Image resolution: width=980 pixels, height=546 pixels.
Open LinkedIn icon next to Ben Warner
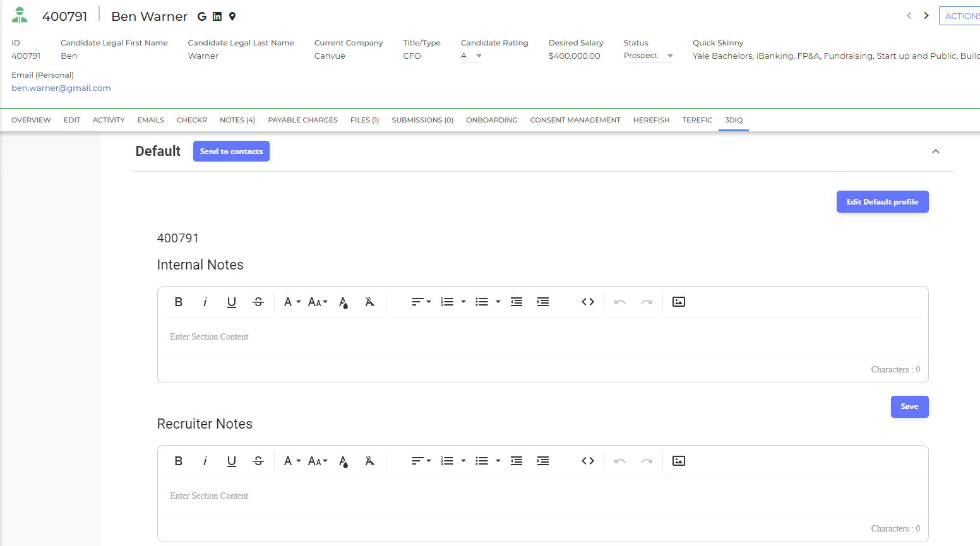[x=217, y=16]
